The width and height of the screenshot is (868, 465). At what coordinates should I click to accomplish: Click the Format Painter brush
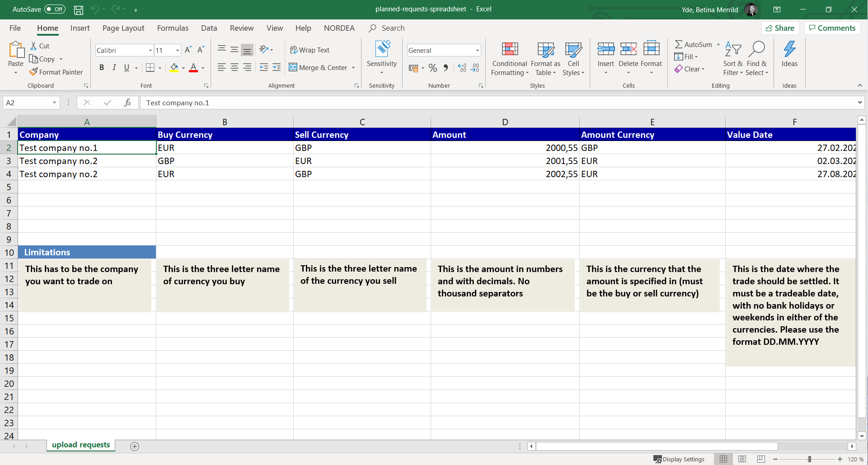pos(33,72)
